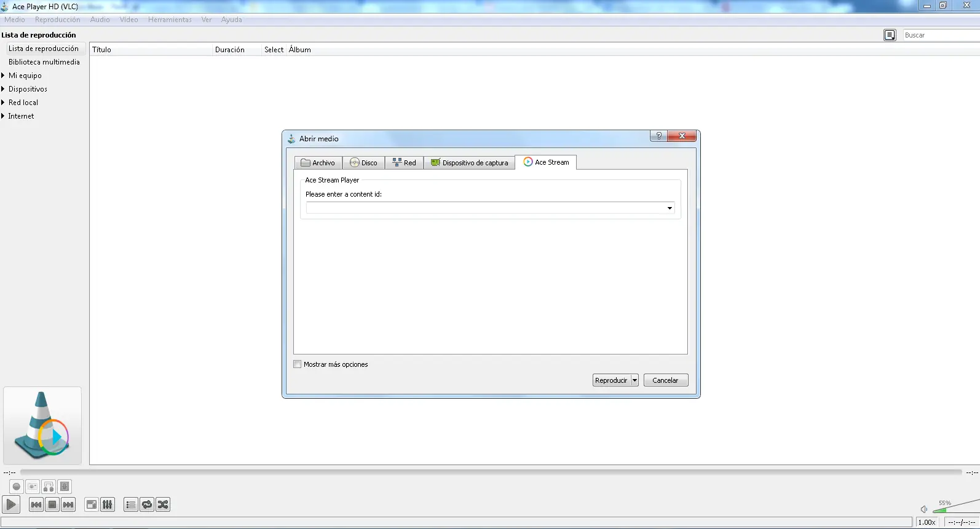This screenshot has height=529, width=980.
Task: Enable Mostrar más opciones checkbox
Action: (298, 364)
